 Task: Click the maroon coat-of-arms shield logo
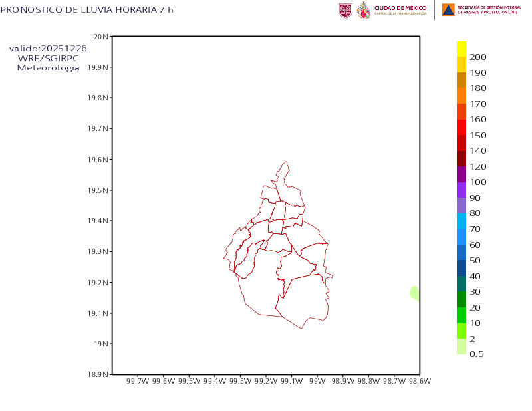point(345,10)
